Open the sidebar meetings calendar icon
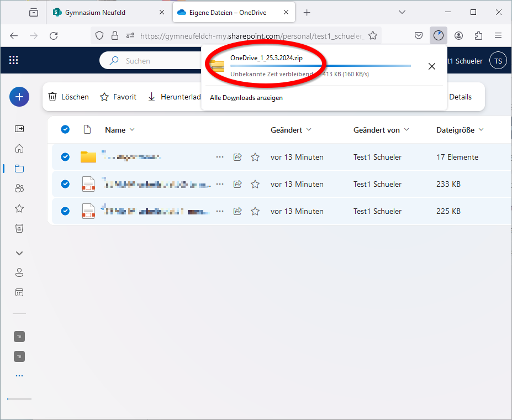This screenshot has width=512, height=420. tap(19, 292)
